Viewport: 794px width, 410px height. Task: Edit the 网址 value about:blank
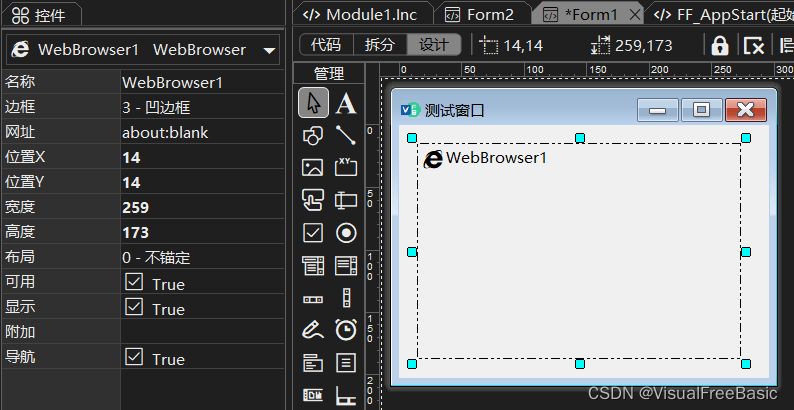point(203,132)
